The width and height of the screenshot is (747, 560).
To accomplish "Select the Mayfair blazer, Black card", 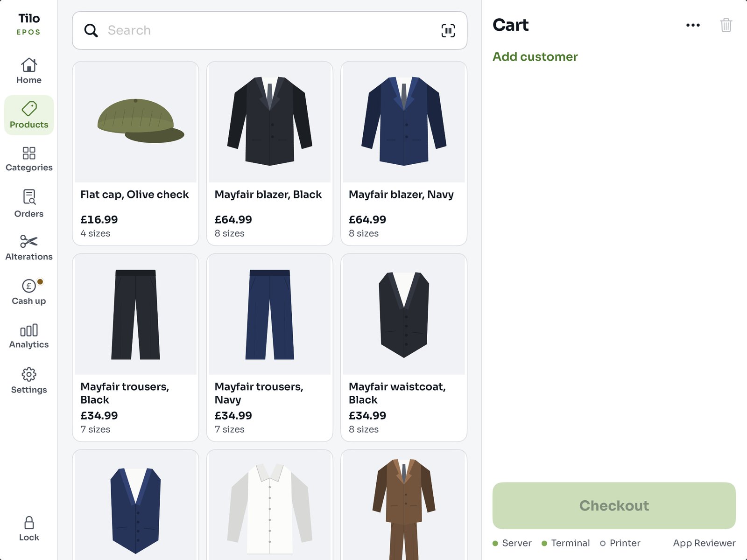I will [270, 154].
